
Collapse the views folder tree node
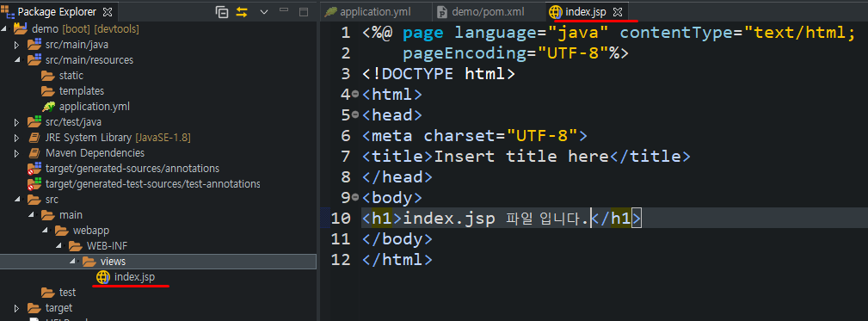click(71, 262)
